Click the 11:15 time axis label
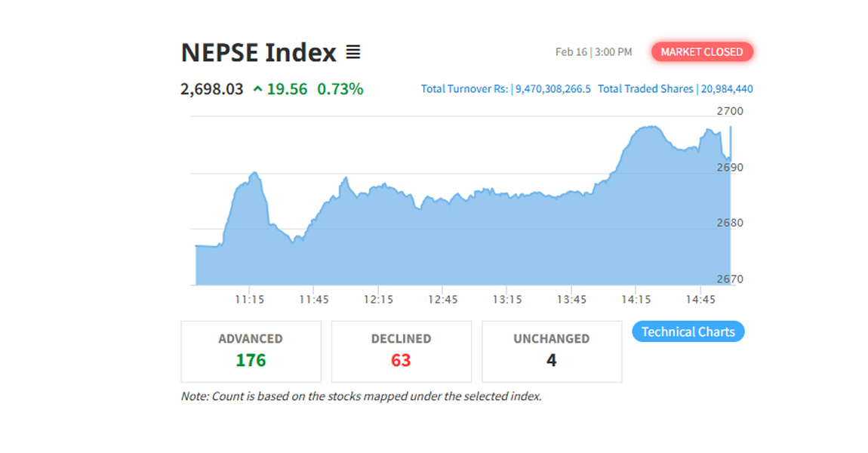 (249, 300)
